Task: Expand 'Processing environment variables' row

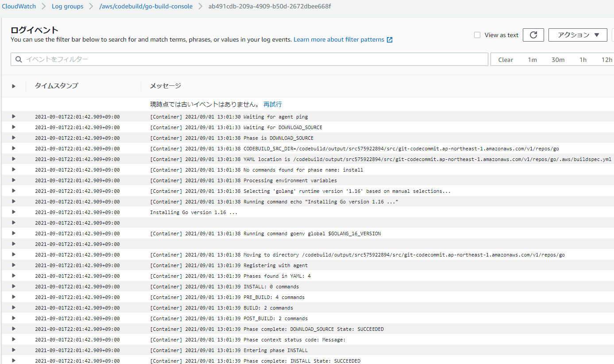Action: point(14,180)
